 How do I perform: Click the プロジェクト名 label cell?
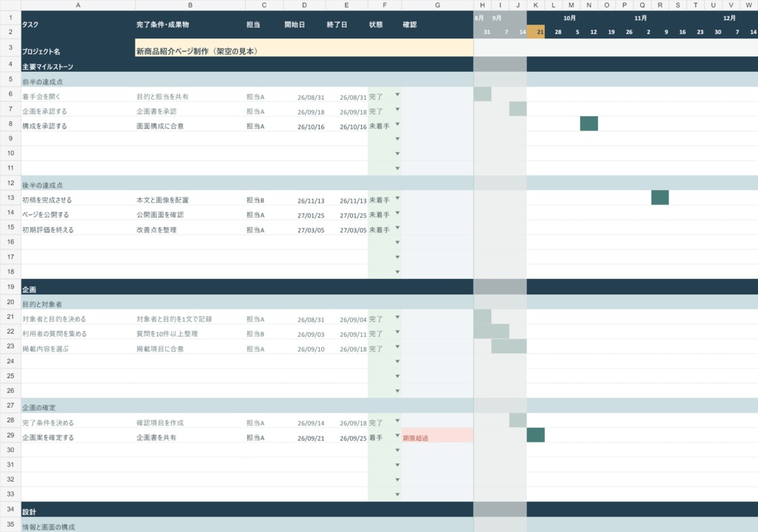[x=78, y=48]
